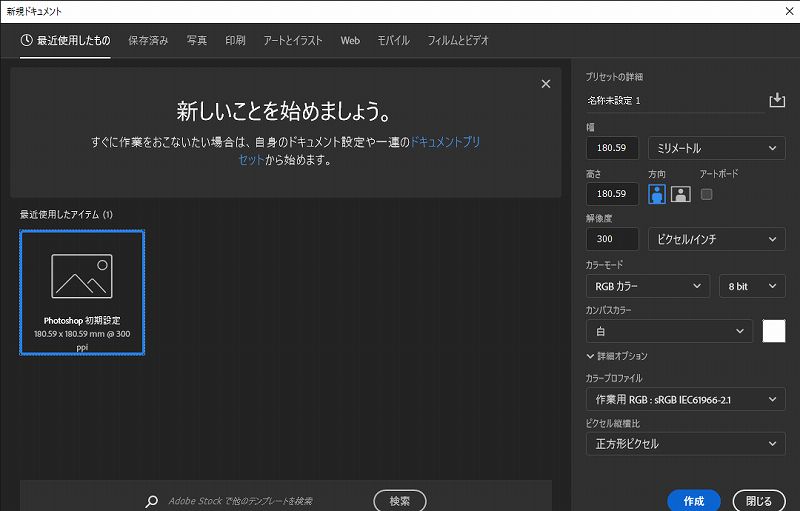
Task: Click the width field showing 180.59
Action: click(x=612, y=148)
